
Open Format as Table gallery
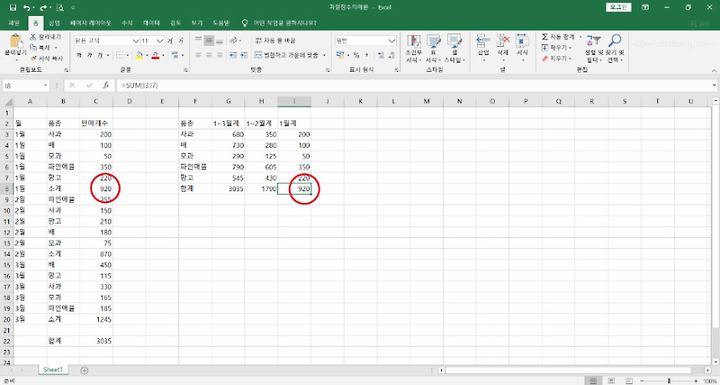433,48
